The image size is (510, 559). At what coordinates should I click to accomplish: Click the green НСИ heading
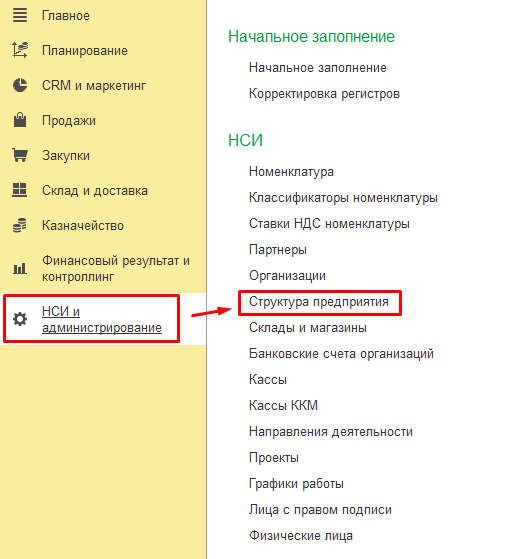tap(246, 140)
